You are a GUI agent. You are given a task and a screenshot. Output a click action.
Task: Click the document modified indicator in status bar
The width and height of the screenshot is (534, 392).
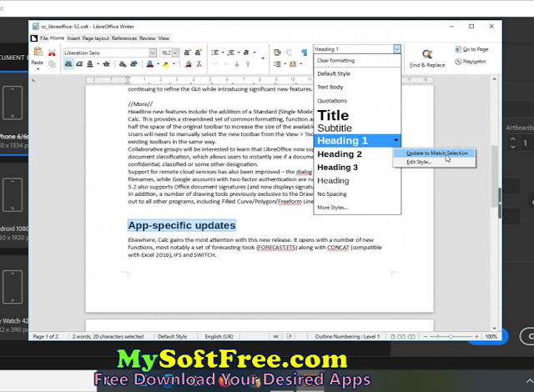(x=290, y=336)
